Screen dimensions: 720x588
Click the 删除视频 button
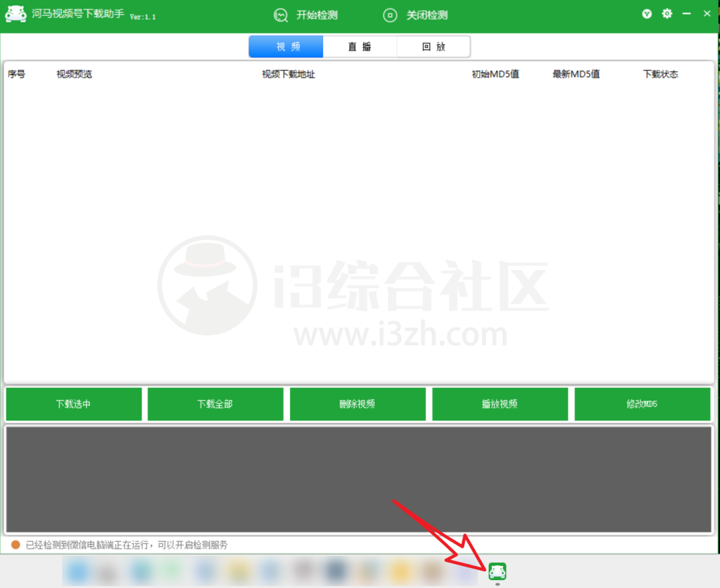358,404
